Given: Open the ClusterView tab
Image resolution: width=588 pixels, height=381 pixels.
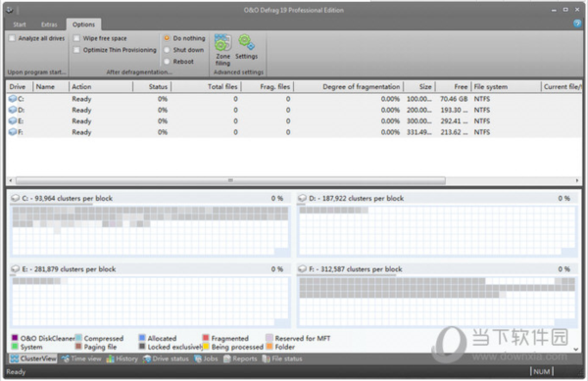Looking at the screenshot, I should [x=33, y=358].
